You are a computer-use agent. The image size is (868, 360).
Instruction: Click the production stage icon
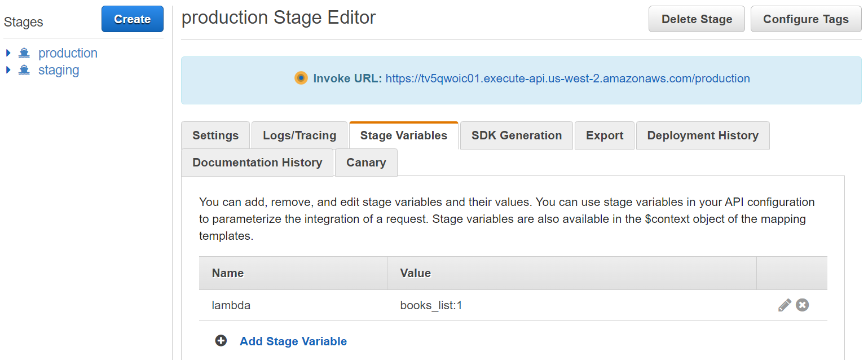pyautogui.click(x=24, y=53)
